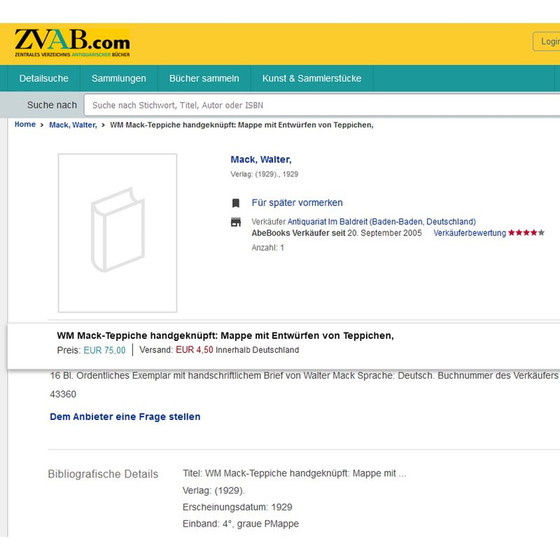Click the Login button
This screenshot has height=560, width=560.
pyautogui.click(x=547, y=41)
